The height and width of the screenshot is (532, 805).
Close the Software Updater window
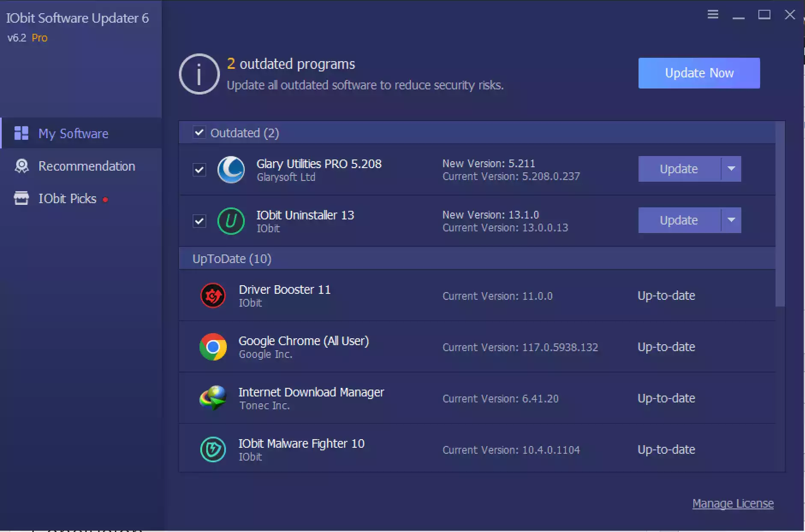point(790,15)
